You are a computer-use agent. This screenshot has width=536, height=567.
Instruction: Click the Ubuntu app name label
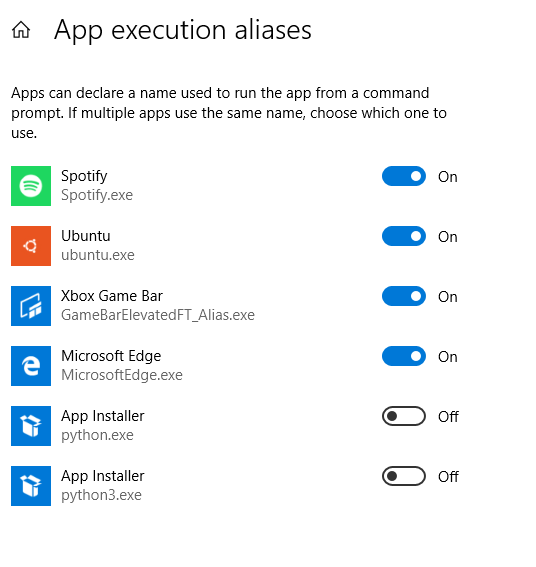pos(86,236)
